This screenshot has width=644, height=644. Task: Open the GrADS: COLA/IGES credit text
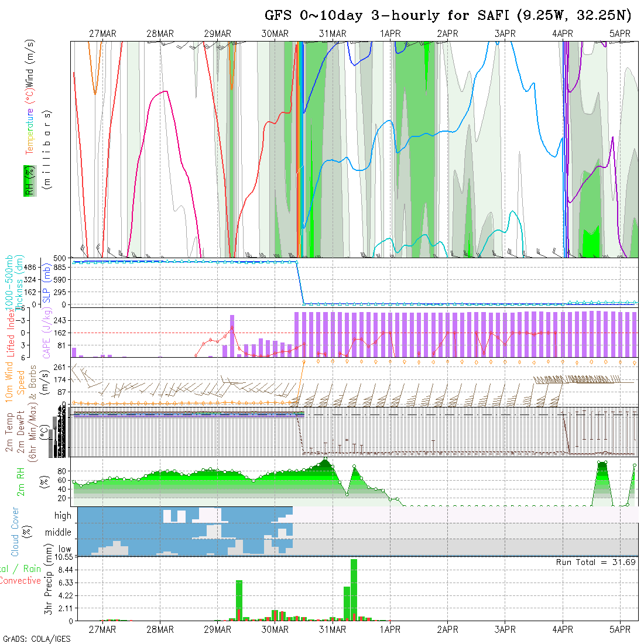tap(36, 639)
